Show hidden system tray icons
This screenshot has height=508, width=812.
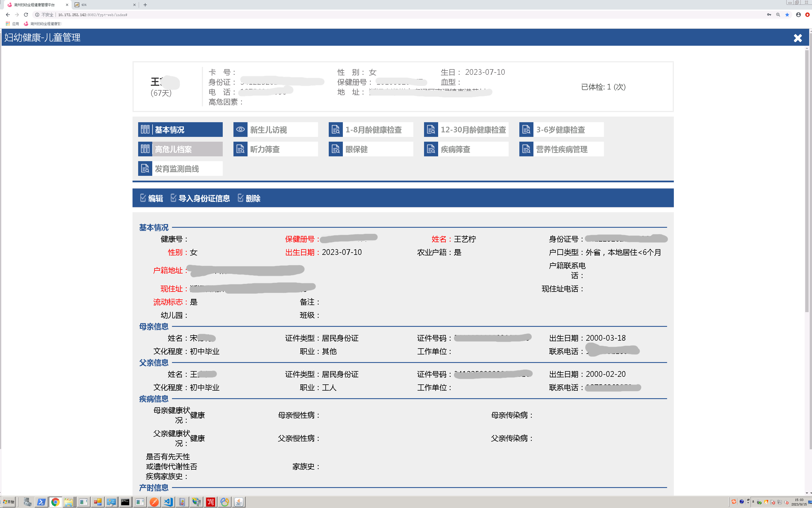tap(753, 502)
